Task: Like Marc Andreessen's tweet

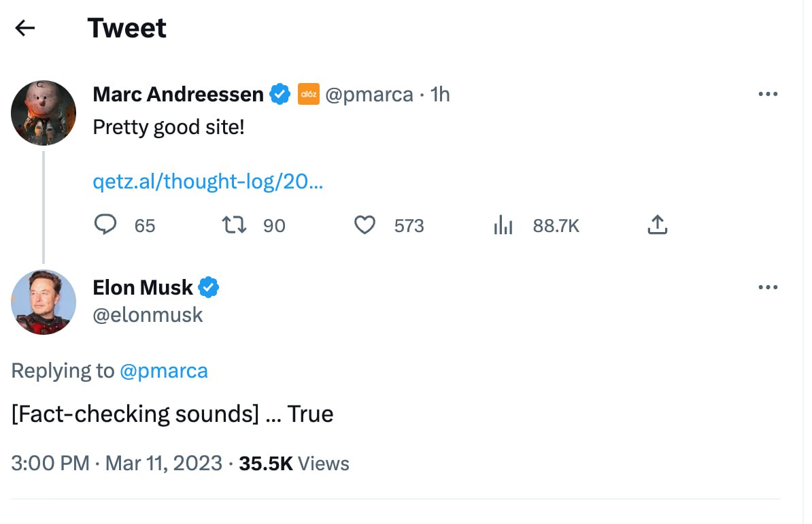Action: tap(365, 225)
